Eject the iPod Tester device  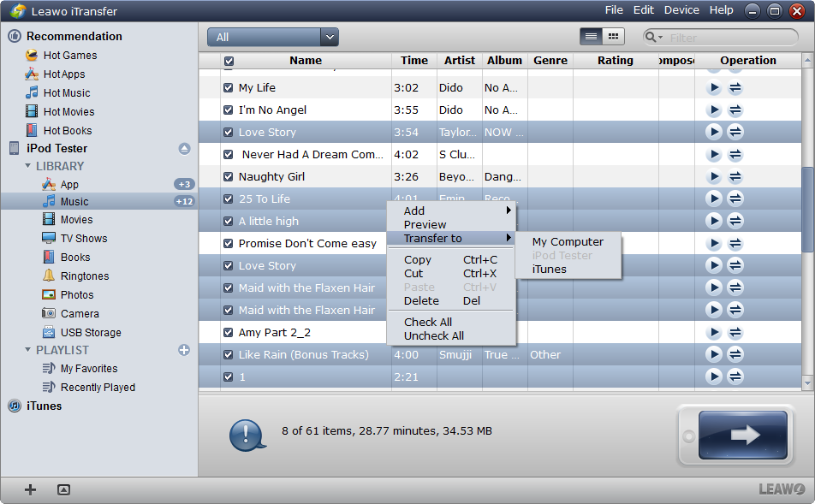[x=184, y=149]
